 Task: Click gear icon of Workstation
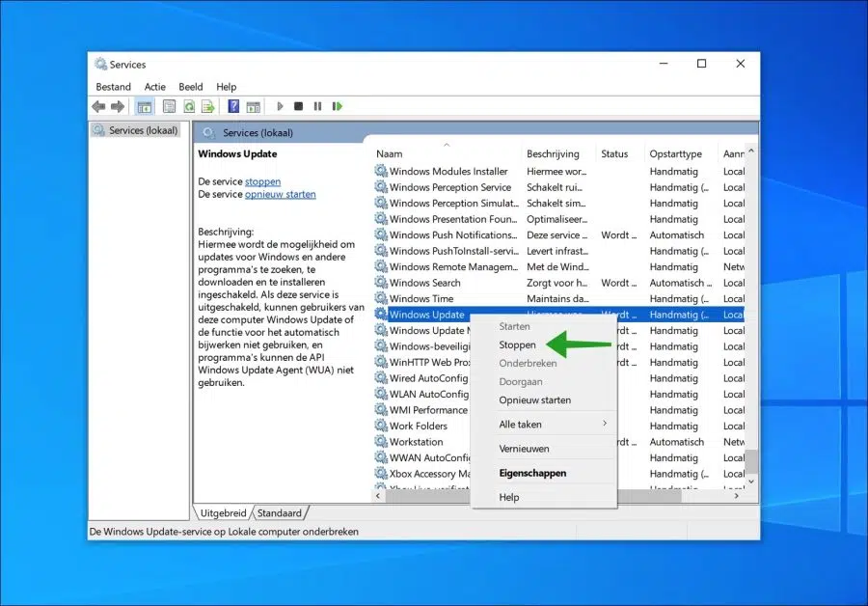pos(381,442)
